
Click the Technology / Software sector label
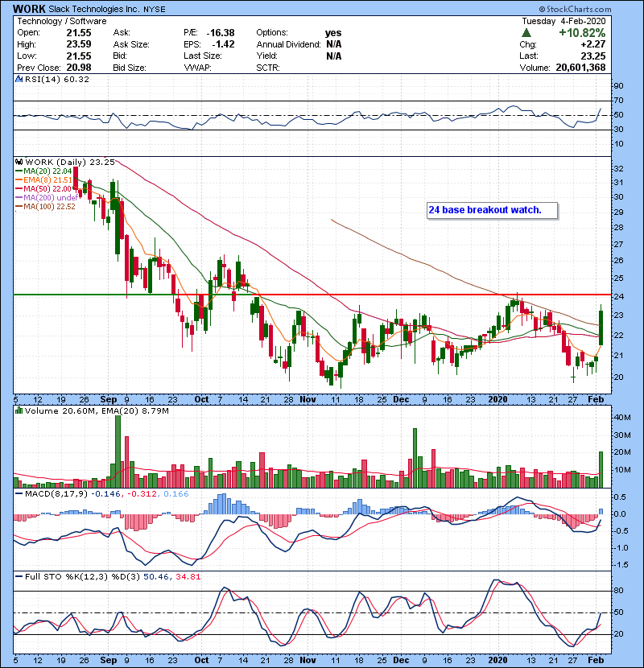coord(62,21)
